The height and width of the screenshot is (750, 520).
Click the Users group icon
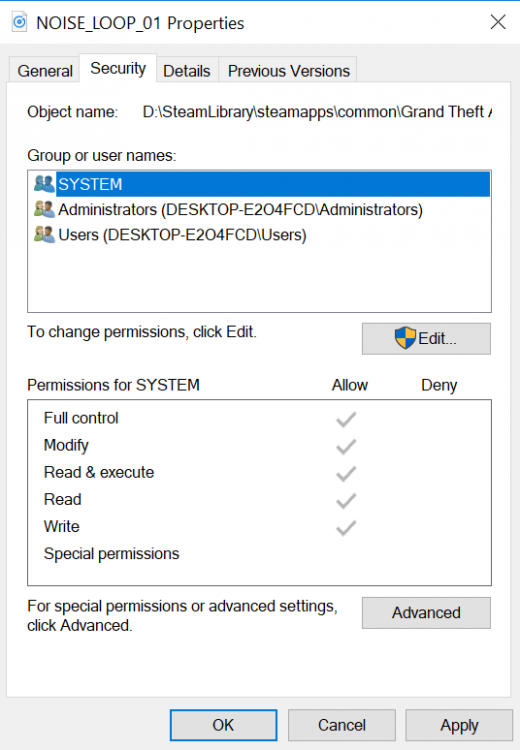tap(44, 234)
